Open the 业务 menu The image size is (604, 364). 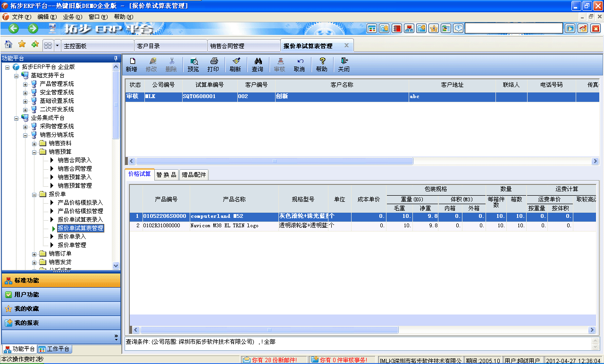71,17
